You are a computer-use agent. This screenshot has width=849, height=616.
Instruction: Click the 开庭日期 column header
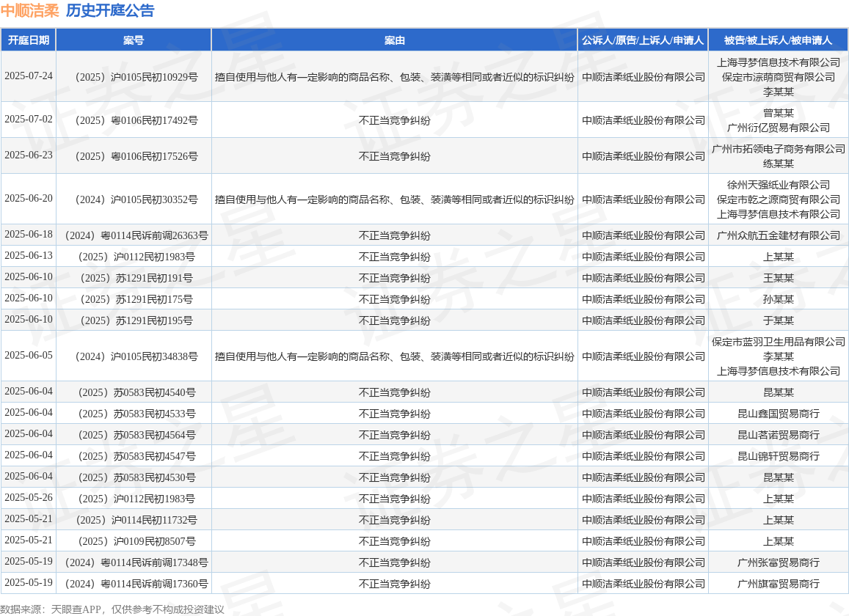(29, 40)
